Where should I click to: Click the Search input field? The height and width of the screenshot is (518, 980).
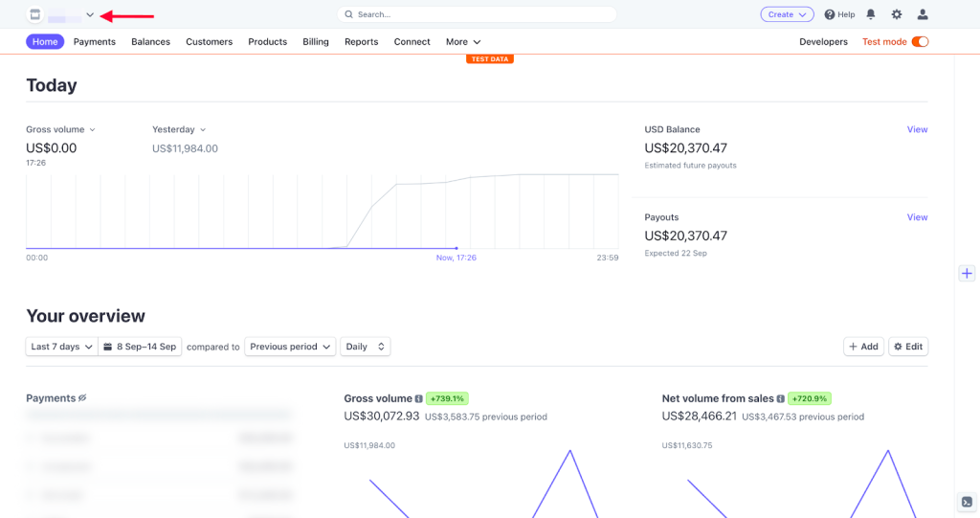tap(477, 14)
